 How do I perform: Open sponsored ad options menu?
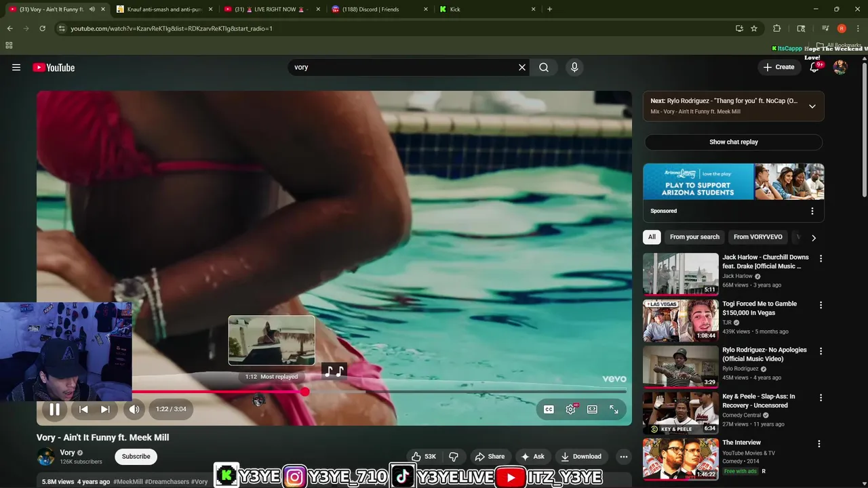[x=812, y=211]
